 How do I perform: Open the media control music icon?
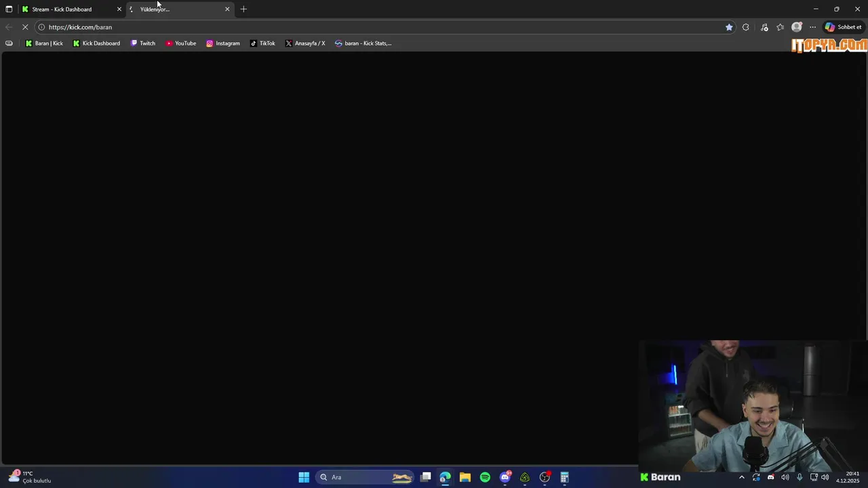[x=764, y=27]
